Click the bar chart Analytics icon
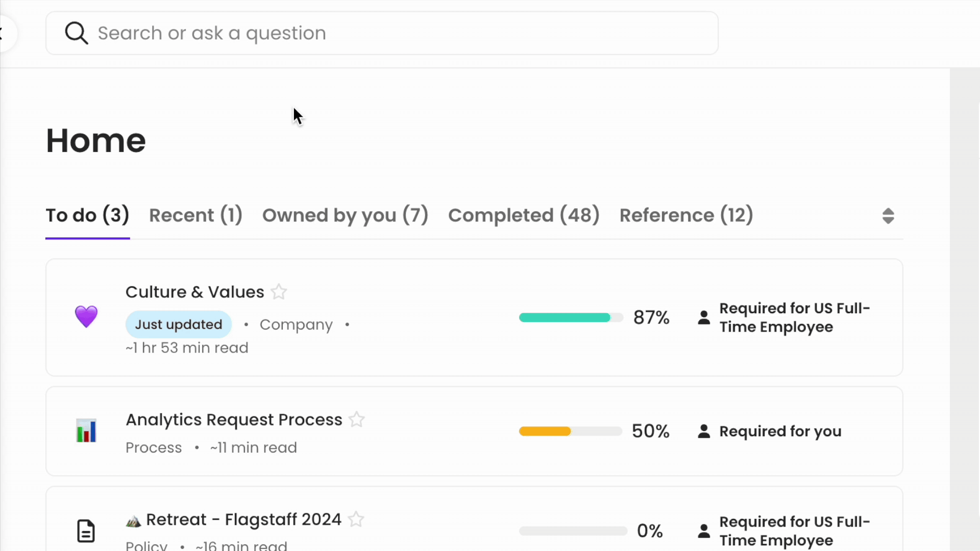This screenshot has width=980, height=551. coord(86,431)
